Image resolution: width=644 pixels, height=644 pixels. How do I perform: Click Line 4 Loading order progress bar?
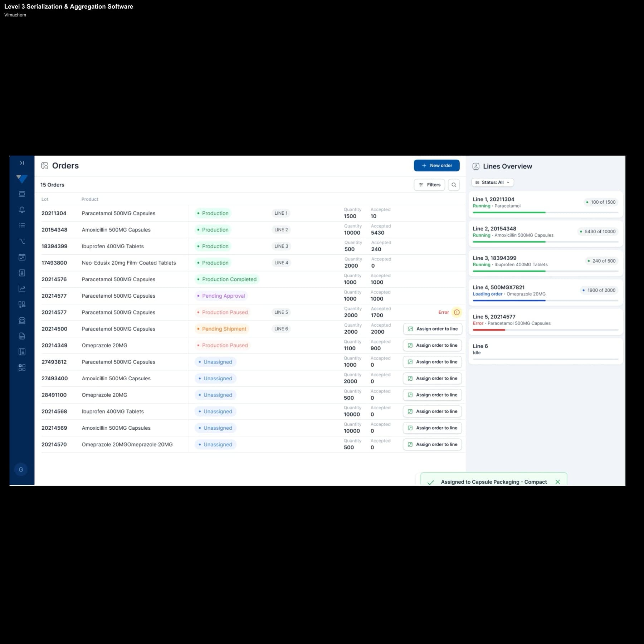pos(546,301)
